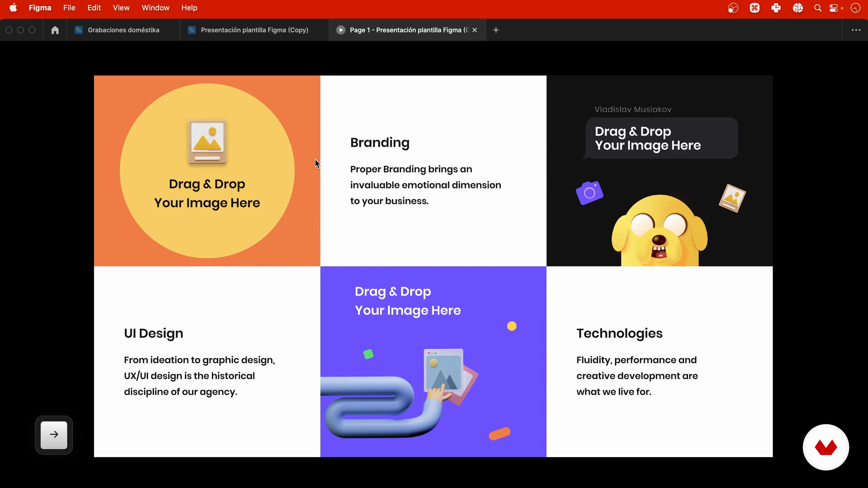
Task: Click the purple camera icon
Action: click(589, 193)
